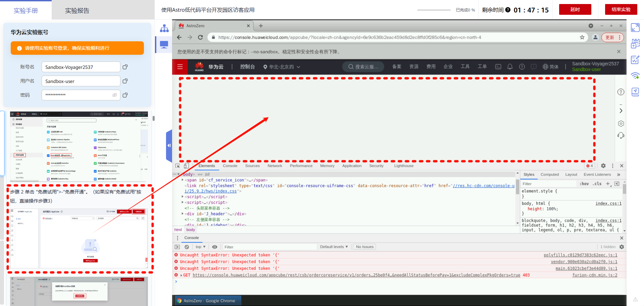
Task: Click the report-editing chart icon on the right rail
Action: (635, 60)
